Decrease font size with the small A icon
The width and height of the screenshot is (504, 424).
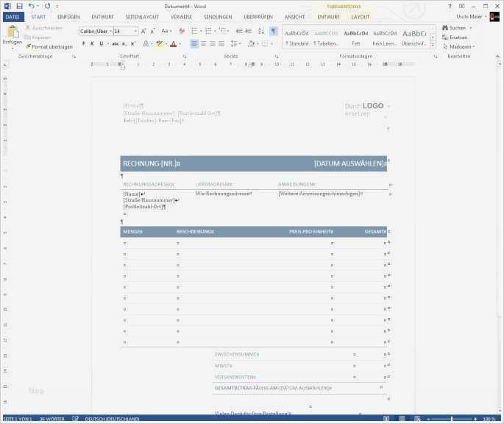coord(153,31)
